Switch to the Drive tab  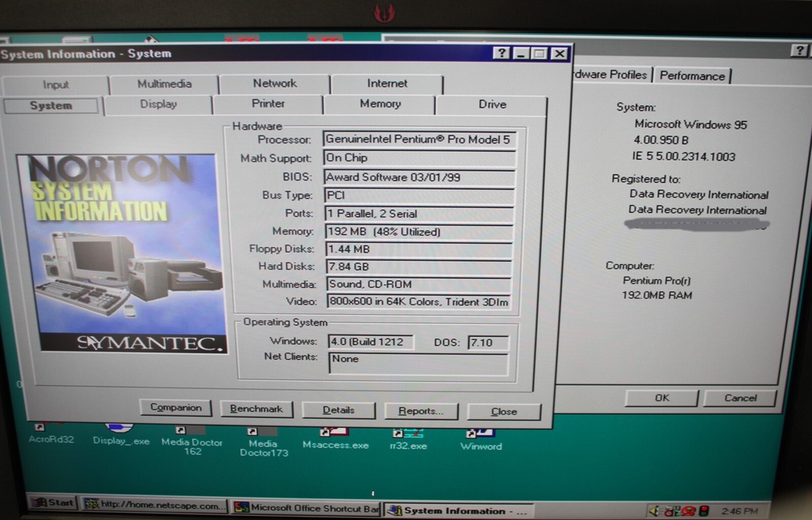(492, 104)
